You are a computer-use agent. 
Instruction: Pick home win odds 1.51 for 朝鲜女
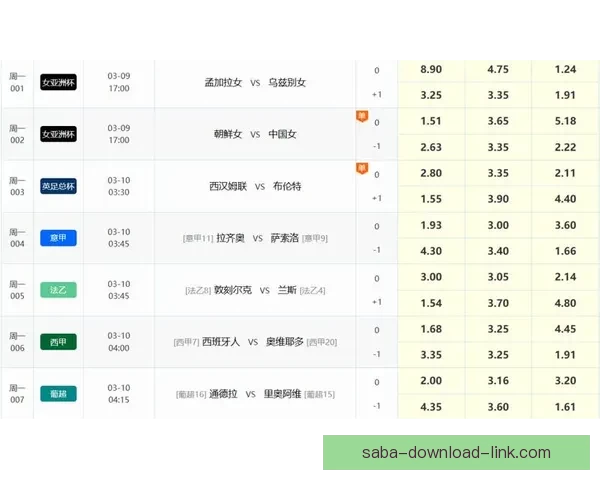[431, 121]
